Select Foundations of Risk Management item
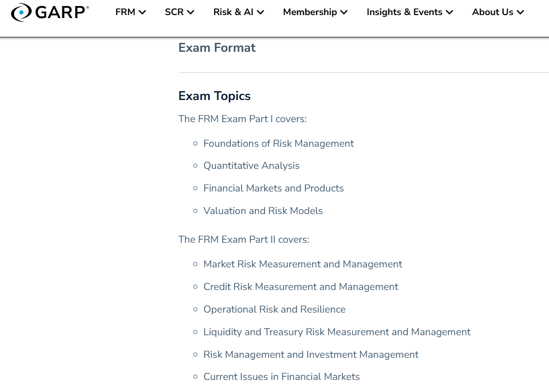The image size is (549, 392). [x=278, y=144]
